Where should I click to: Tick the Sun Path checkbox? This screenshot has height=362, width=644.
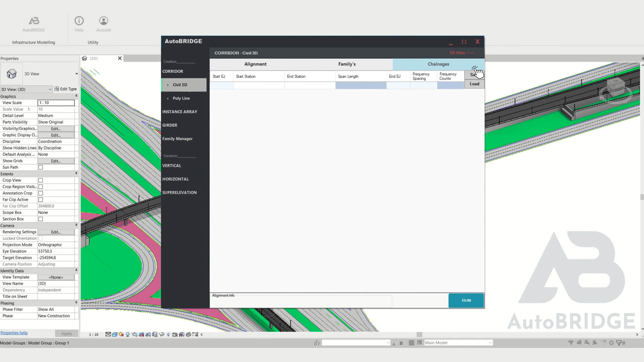click(x=41, y=167)
